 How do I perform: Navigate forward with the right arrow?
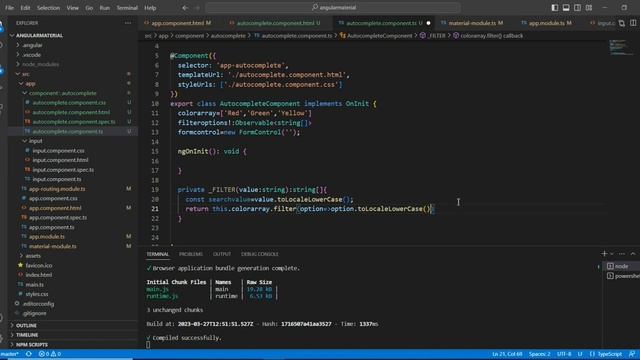pyautogui.click(x=198, y=8)
